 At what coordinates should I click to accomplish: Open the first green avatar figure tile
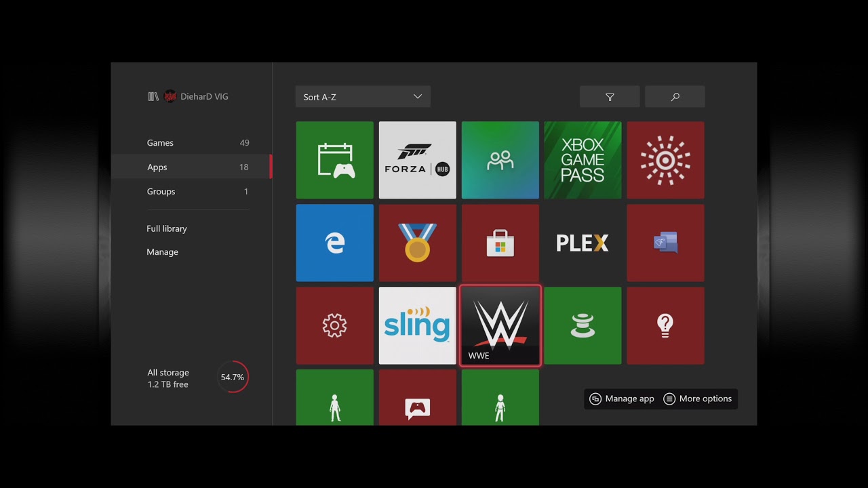tap(334, 398)
